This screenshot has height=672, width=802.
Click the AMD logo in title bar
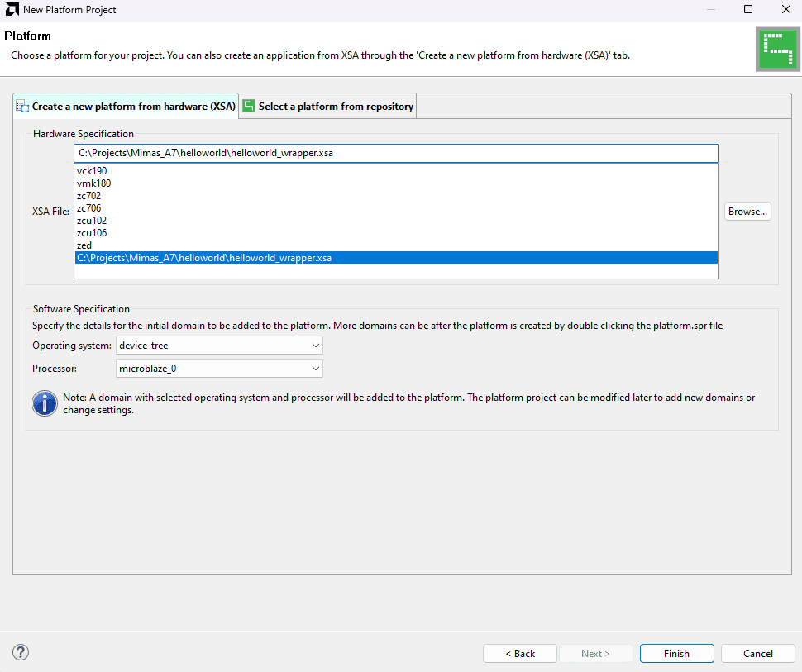12,10
